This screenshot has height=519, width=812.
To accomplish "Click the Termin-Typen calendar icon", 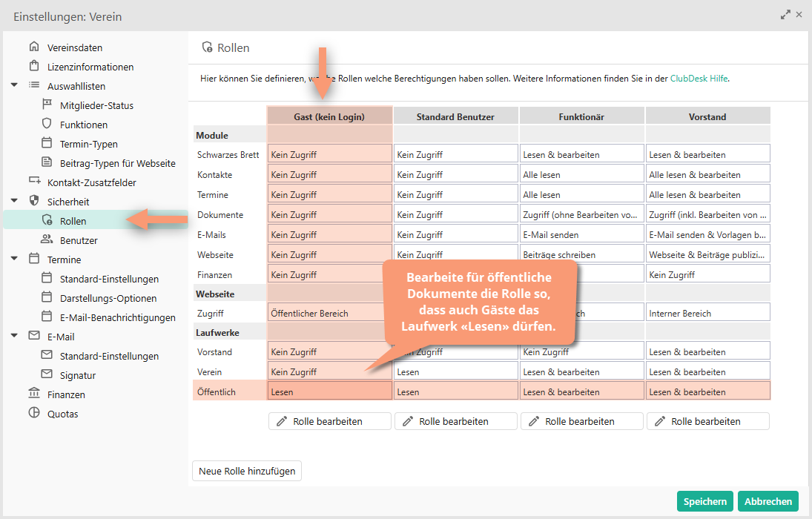I will coord(47,142).
